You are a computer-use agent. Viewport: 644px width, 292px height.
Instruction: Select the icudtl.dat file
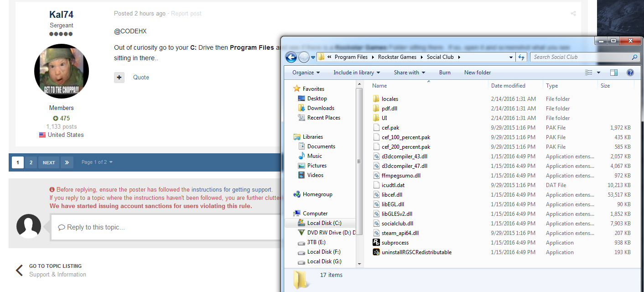393,185
